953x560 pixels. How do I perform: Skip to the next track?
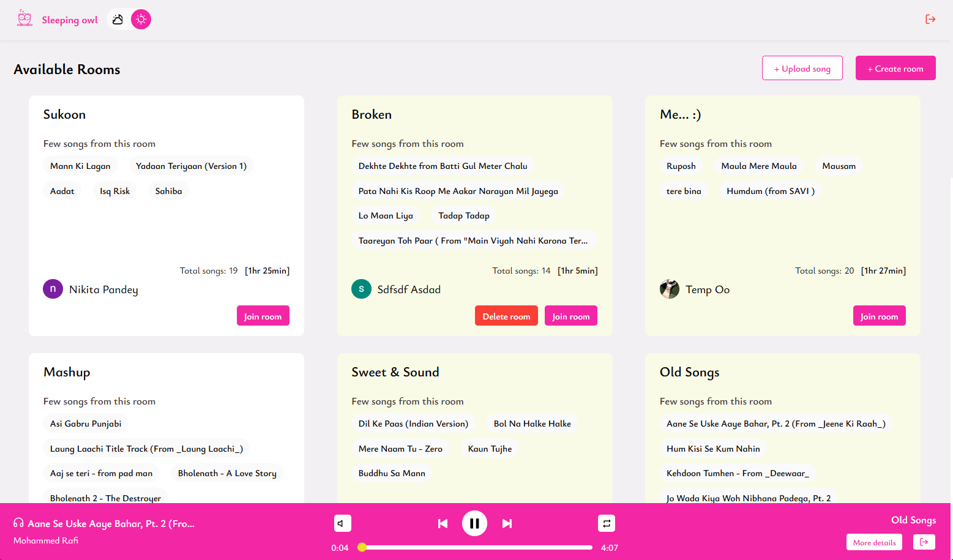click(x=507, y=523)
